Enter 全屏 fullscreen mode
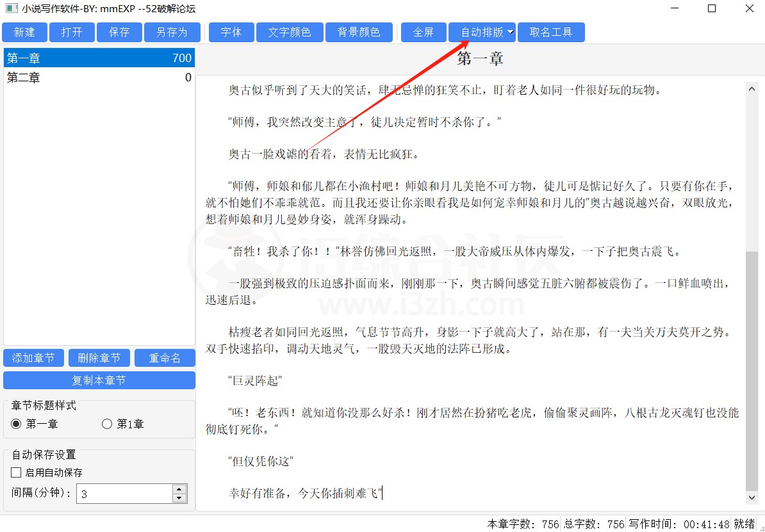The image size is (765, 532). point(424,33)
